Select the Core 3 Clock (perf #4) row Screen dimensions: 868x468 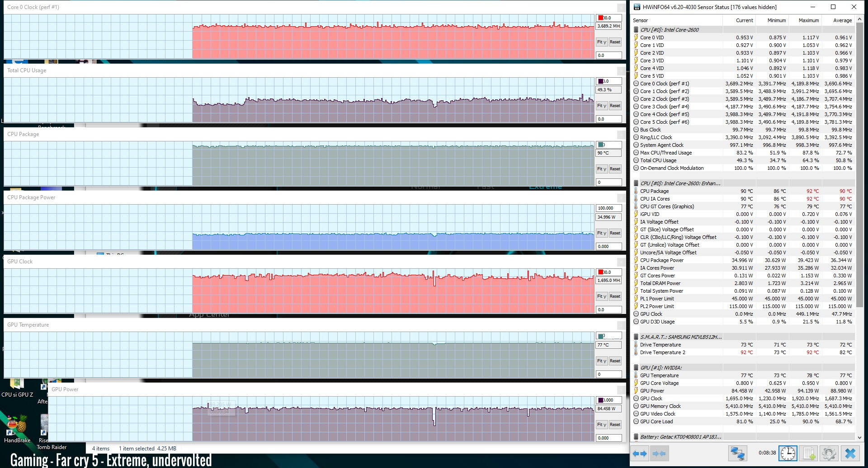(743, 107)
